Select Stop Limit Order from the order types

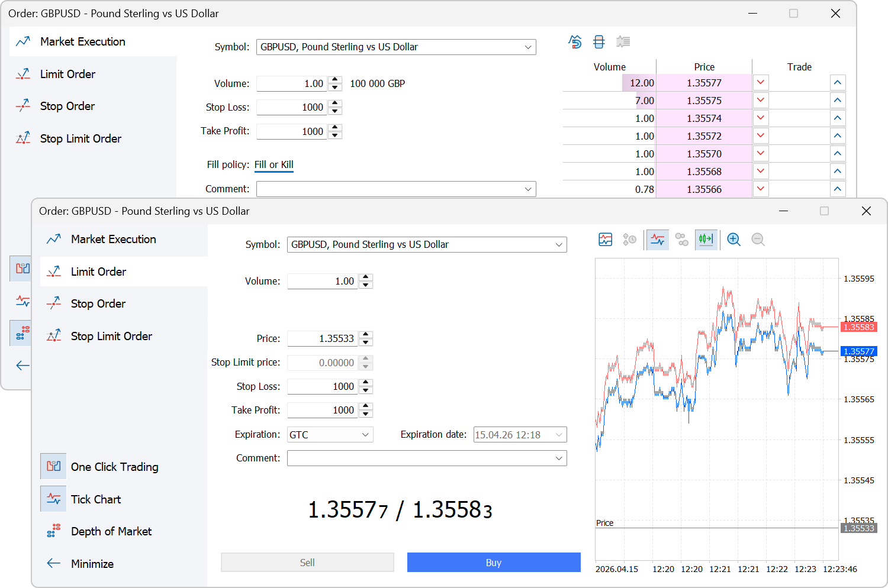click(111, 335)
